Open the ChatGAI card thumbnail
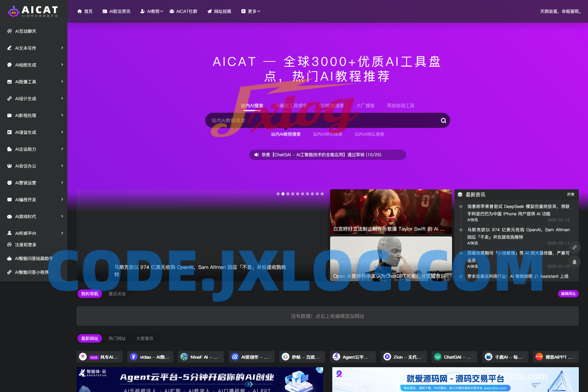This screenshot has width=588, height=392. (438, 357)
